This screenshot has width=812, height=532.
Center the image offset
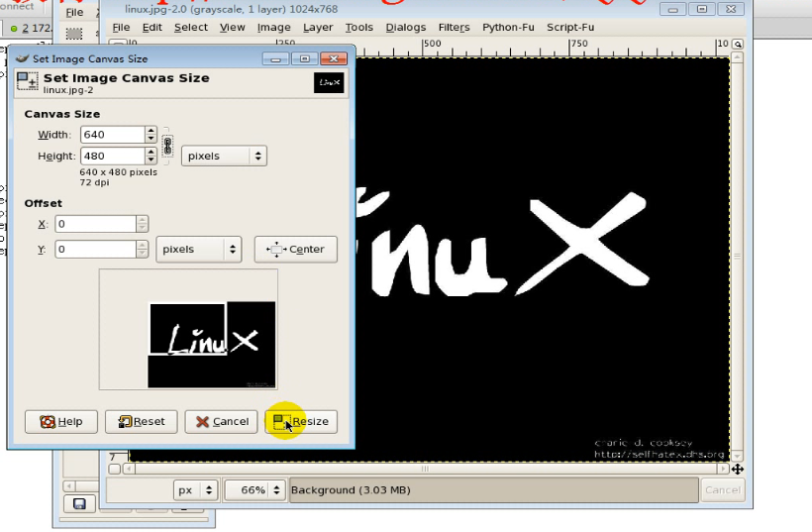[x=296, y=250]
